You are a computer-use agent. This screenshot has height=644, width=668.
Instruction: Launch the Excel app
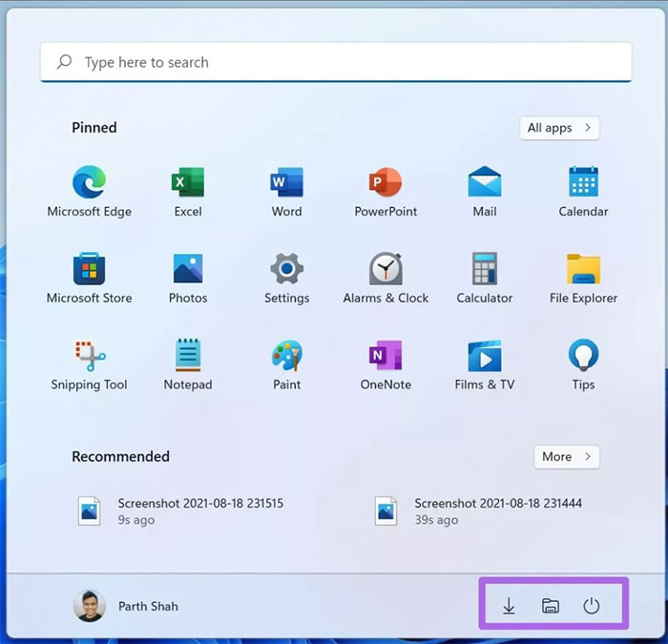click(x=188, y=182)
